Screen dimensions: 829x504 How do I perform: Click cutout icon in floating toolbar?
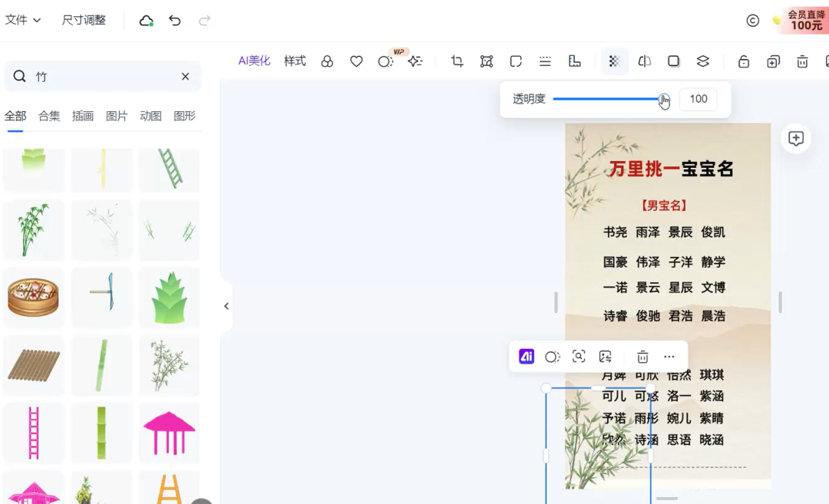pos(552,357)
